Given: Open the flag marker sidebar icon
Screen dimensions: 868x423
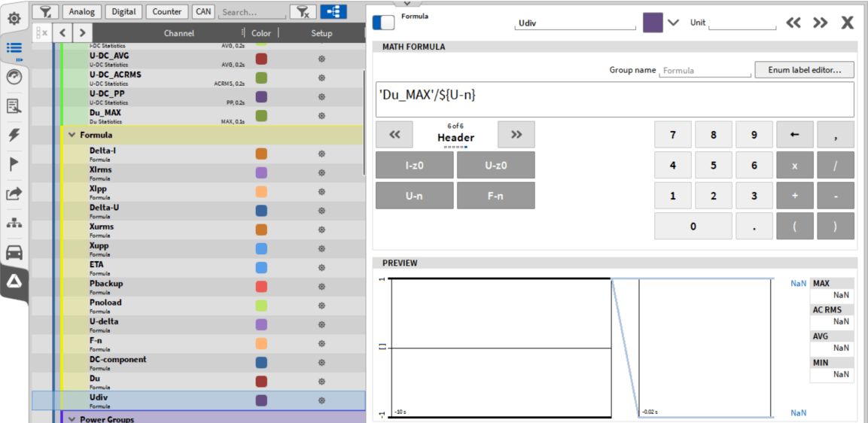Looking at the screenshot, I should point(14,165).
